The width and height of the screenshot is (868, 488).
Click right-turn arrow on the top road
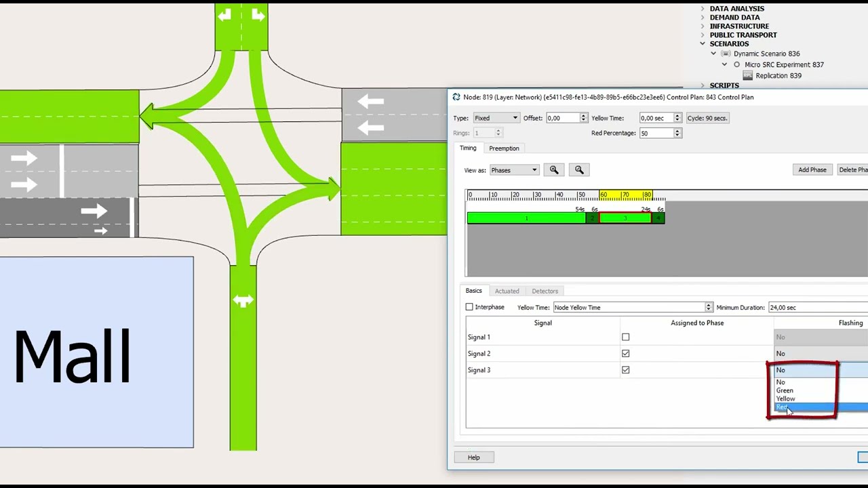[x=258, y=14]
